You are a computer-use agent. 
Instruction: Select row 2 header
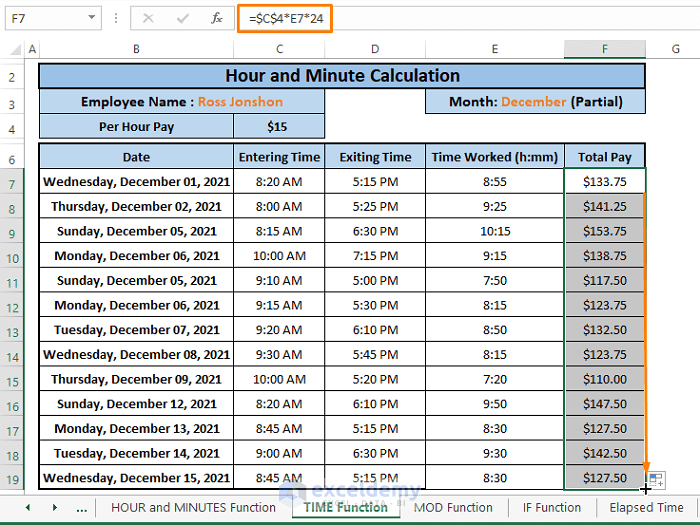pyautogui.click(x=12, y=77)
